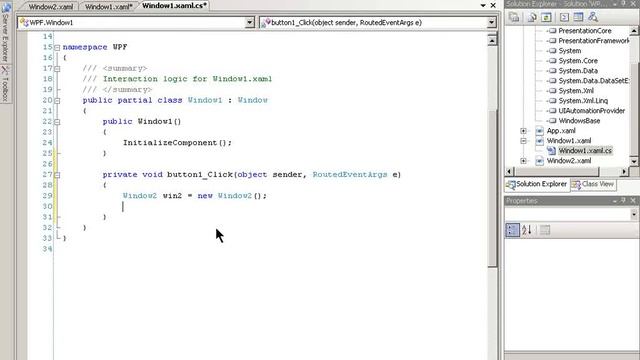Image resolution: width=640 pixels, height=360 pixels.
Task: Click the Property Pages icon in Properties panel
Action: tap(544, 230)
